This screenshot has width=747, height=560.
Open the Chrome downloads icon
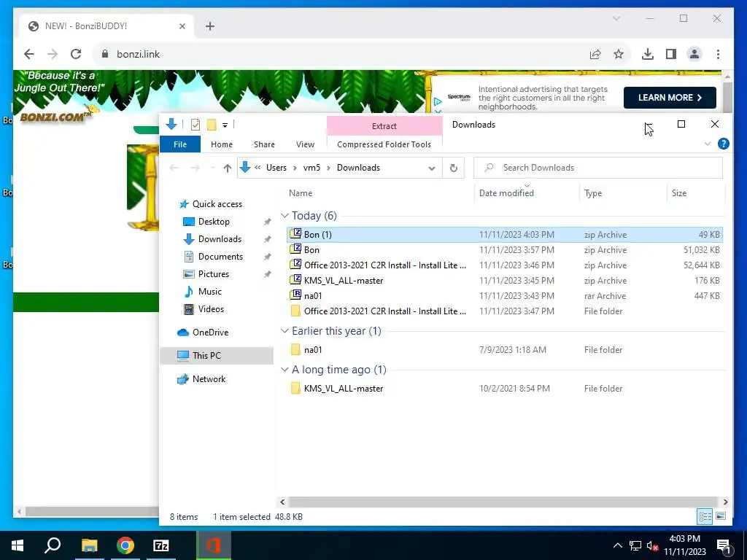coord(648,54)
